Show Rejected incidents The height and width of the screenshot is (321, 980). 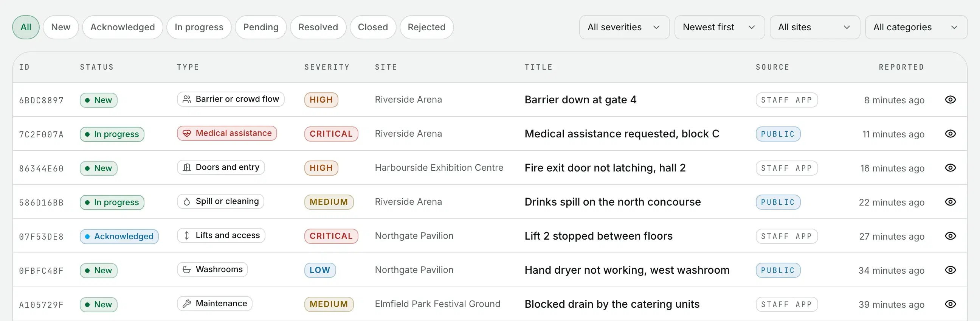(x=426, y=27)
